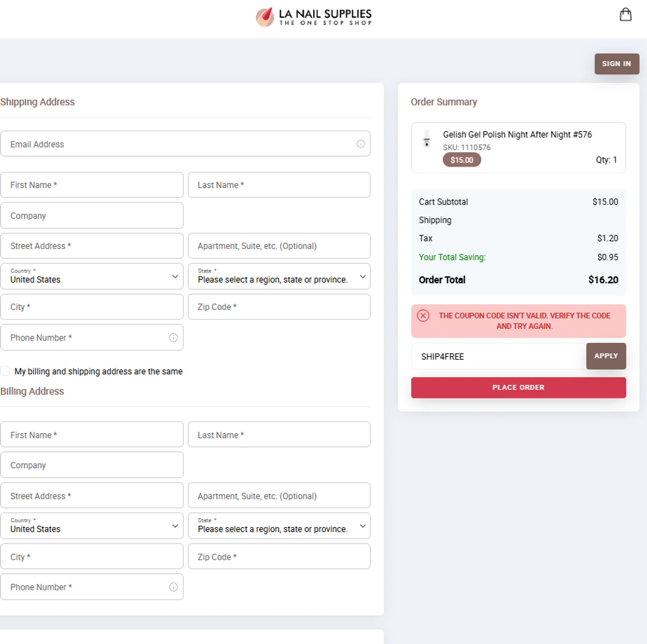This screenshot has width=647, height=644.
Task: Click the Order Total amount $16.20
Action: 603,280
